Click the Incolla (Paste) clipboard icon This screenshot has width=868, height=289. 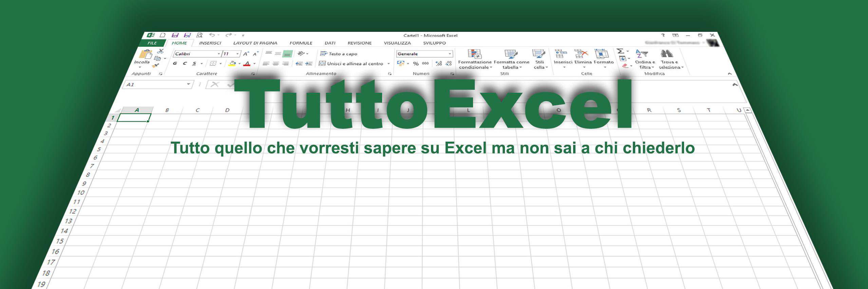coord(146,54)
